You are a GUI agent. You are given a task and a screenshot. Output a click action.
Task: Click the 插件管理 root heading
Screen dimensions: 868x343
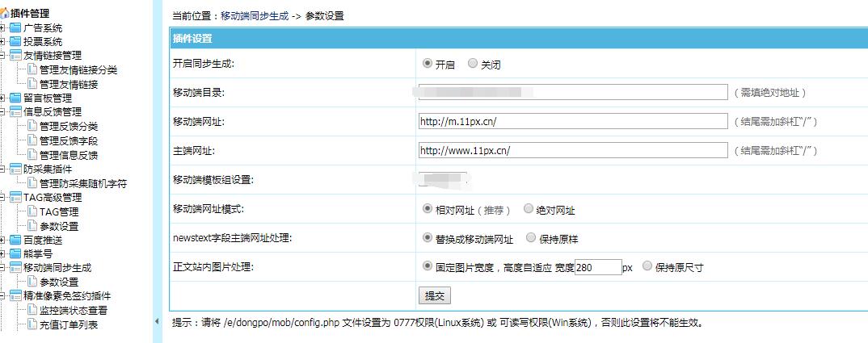[x=30, y=14]
